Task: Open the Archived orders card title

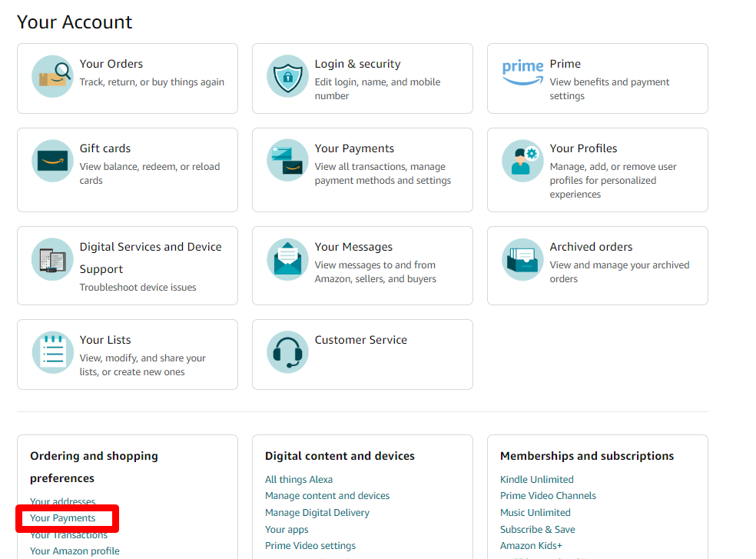Action: coord(591,247)
